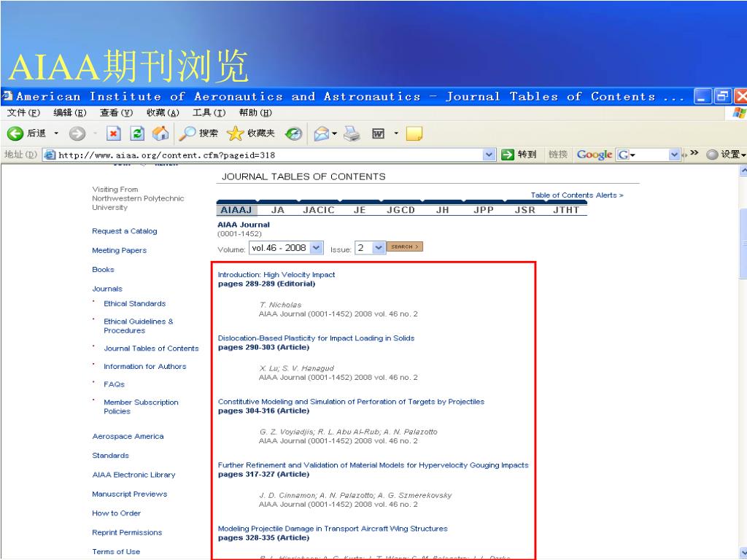This screenshot has width=747, height=560.
Task: Select the AIAAJ journal tab
Action: click(236, 210)
